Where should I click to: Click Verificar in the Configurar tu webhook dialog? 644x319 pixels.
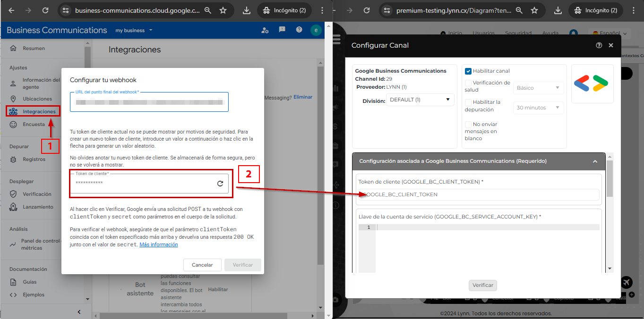tap(243, 265)
